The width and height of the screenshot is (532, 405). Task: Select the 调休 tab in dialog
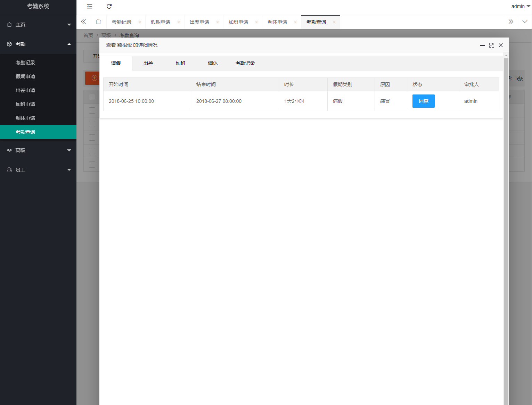click(213, 63)
